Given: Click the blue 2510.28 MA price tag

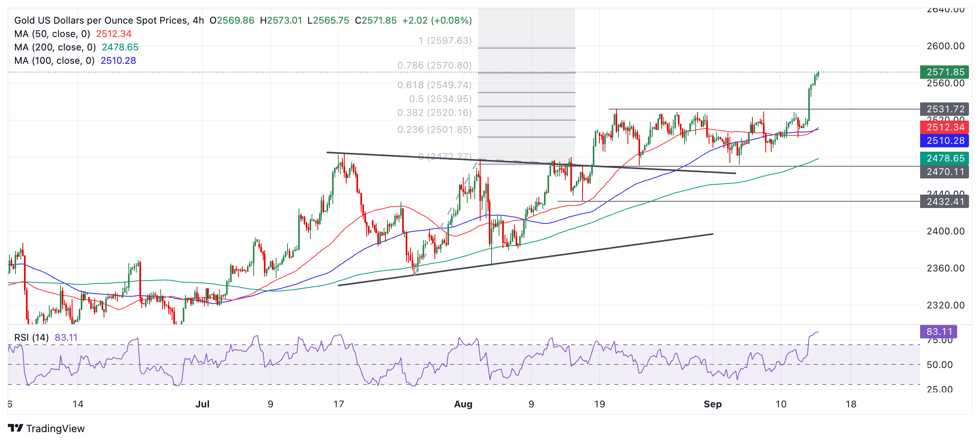Looking at the screenshot, I should point(944,141).
